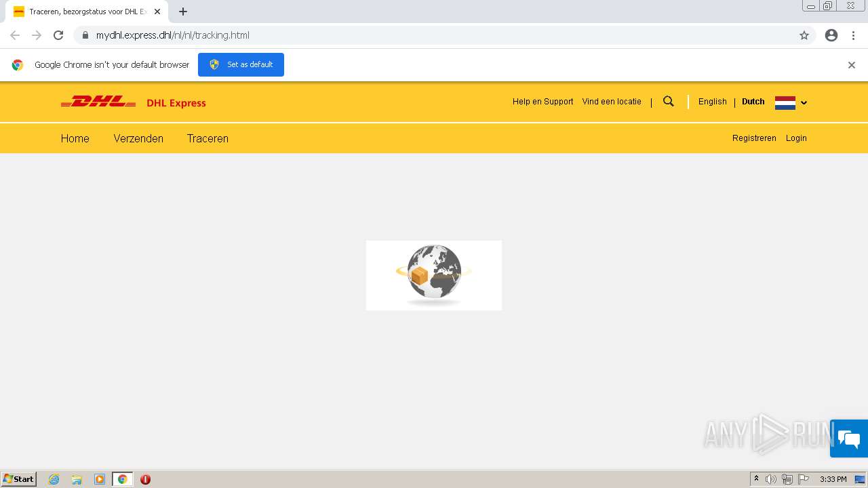Select Dutch language
868x488 pixels.
(753, 102)
